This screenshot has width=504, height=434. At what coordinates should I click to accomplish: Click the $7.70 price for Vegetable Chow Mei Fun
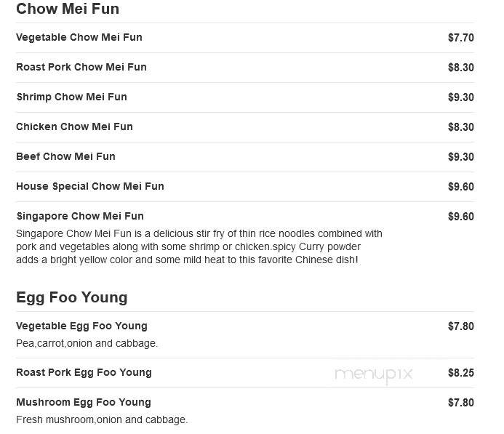pyautogui.click(x=461, y=38)
